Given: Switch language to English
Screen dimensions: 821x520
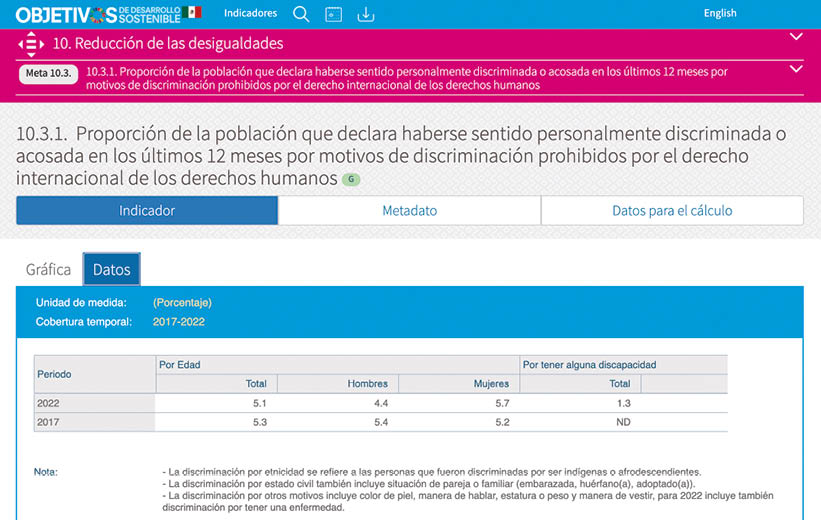Looking at the screenshot, I should [720, 14].
